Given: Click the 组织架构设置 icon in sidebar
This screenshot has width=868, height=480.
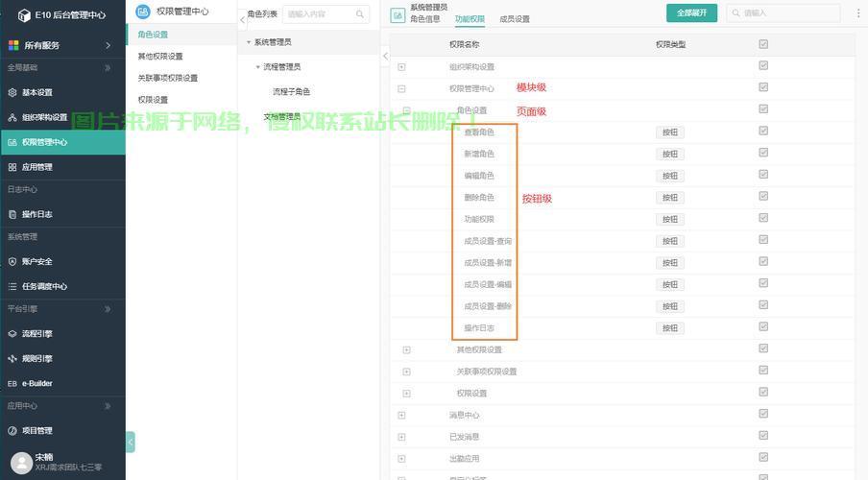Looking at the screenshot, I should [x=12, y=117].
